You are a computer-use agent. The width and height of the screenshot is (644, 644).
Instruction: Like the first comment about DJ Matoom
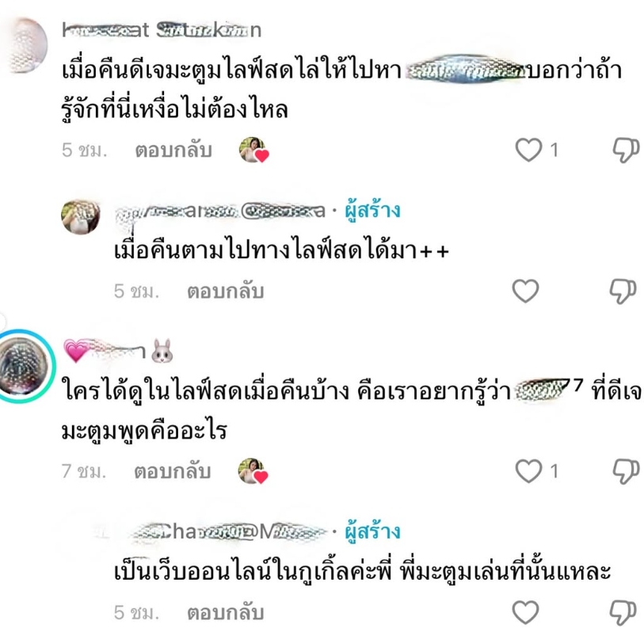[x=528, y=150]
